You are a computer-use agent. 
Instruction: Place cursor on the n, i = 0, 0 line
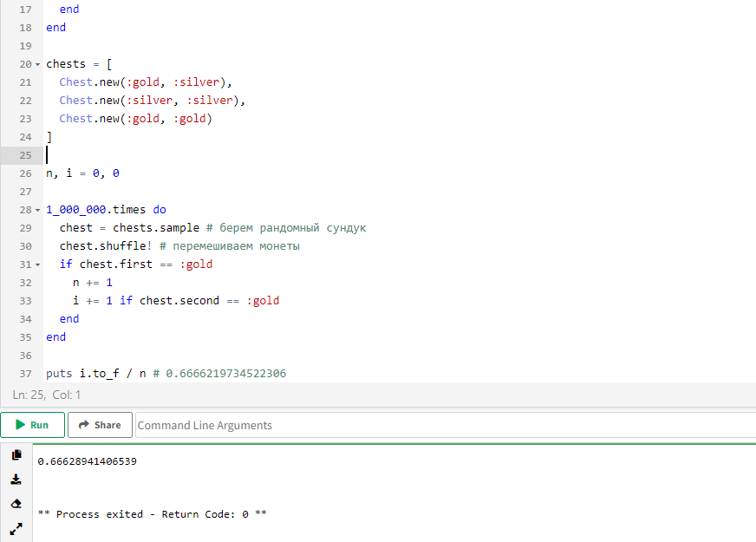(x=82, y=173)
